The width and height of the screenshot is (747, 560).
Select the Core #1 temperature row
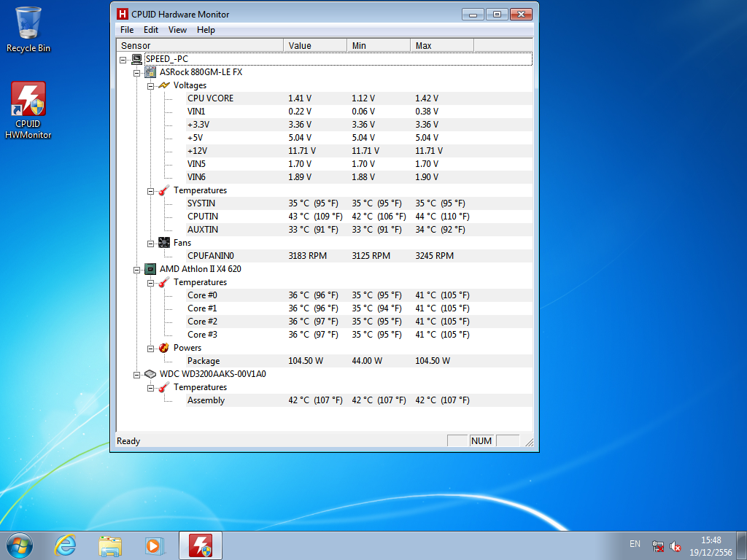(x=359, y=308)
